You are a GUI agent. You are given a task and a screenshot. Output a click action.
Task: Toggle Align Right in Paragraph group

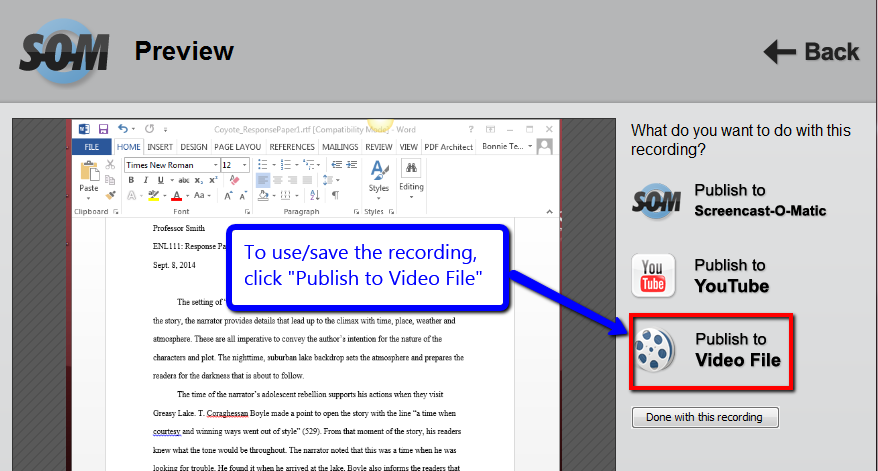click(292, 180)
